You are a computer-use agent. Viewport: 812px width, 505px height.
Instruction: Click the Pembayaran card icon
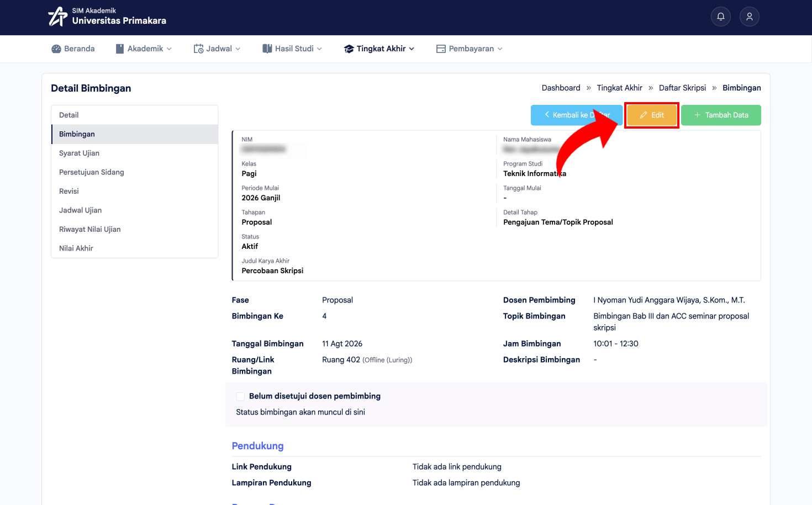tap(441, 49)
